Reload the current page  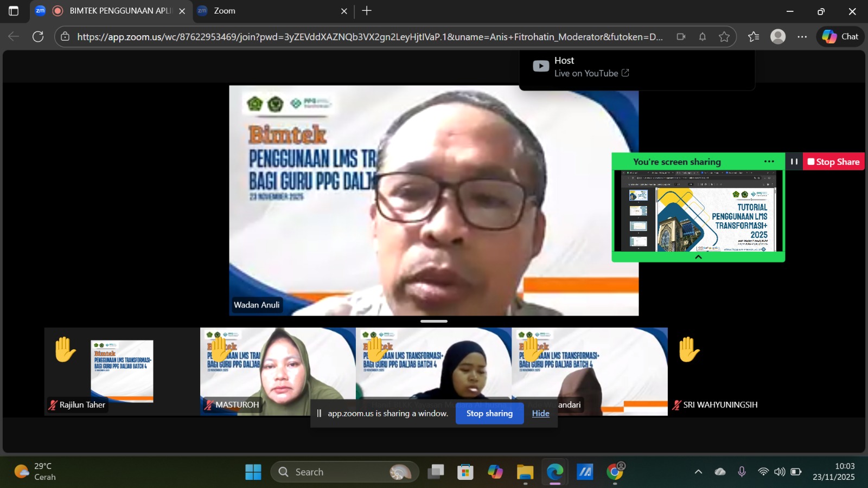click(38, 36)
